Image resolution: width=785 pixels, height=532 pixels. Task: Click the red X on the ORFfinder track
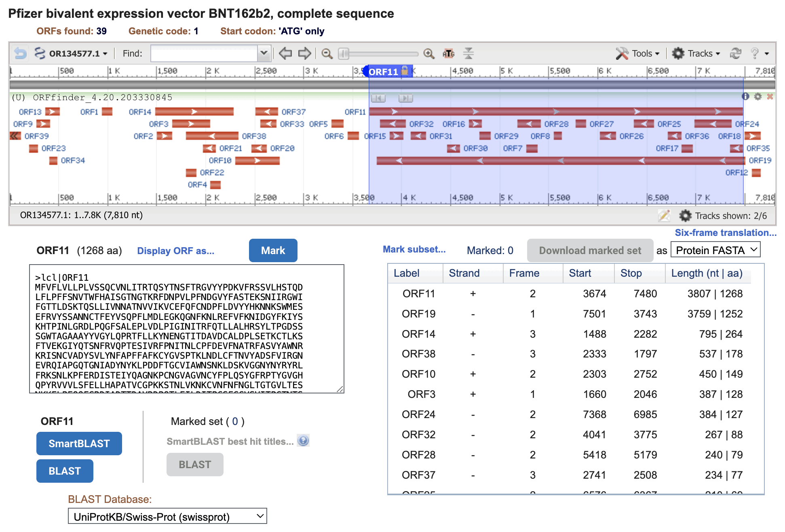[770, 97]
